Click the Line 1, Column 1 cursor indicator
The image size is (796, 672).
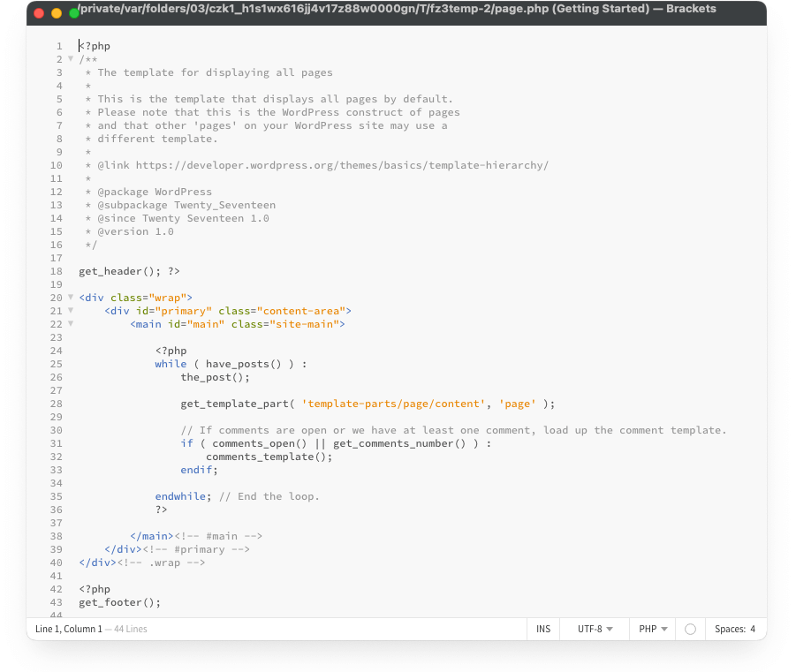(x=69, y=629)
